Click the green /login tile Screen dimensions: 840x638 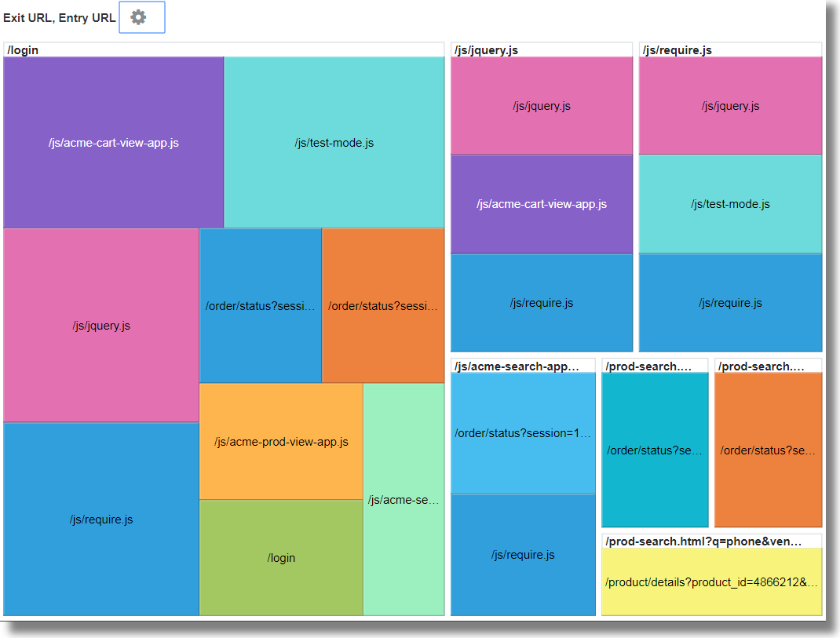(x=281, y=558)
